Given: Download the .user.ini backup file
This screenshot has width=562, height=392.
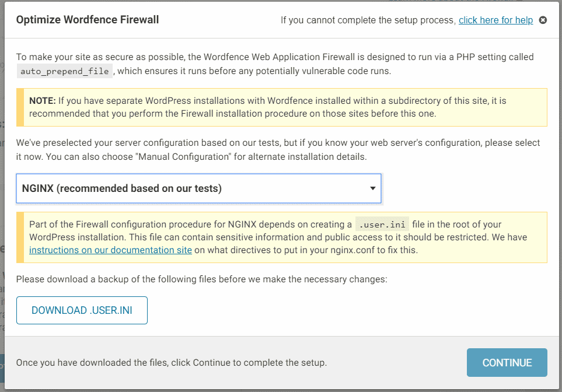Looking at the screenshot, I should [x=82, y=310].
